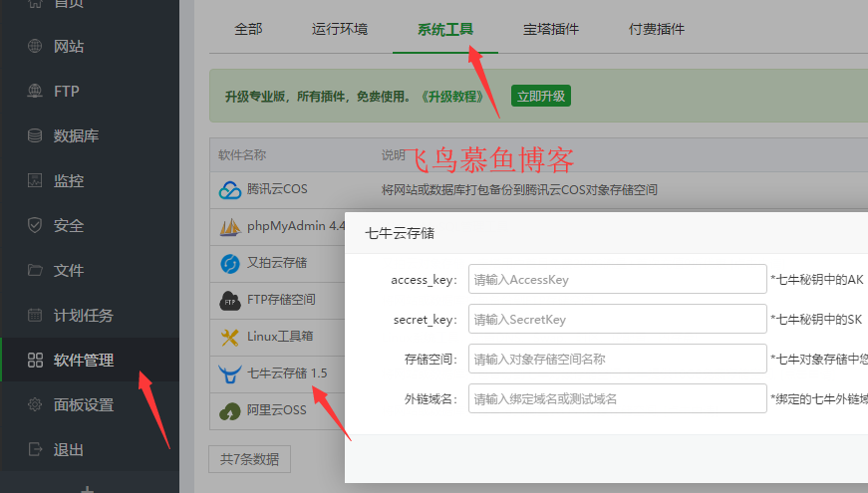868x493 pixels.
Task: Click the 阿里云OSS icon
Action: click(230, 409)
